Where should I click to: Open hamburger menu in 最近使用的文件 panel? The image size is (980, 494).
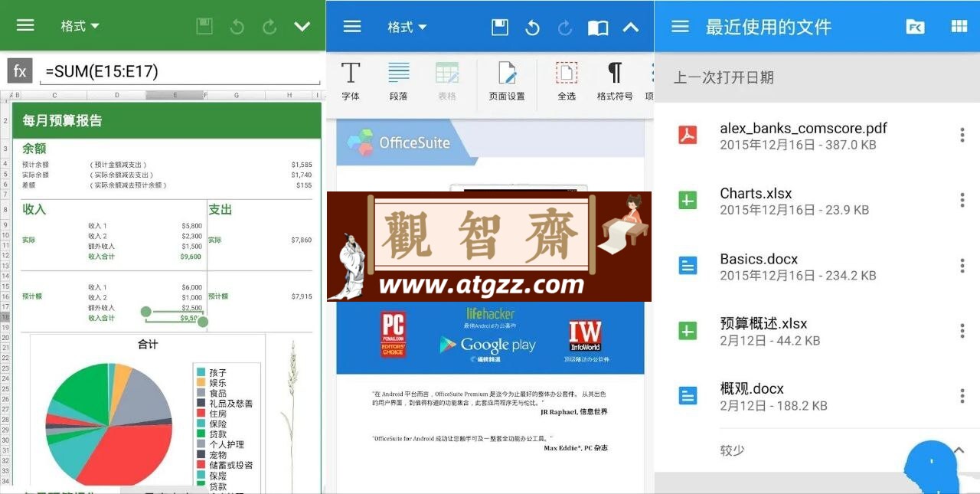pos(680,27)
